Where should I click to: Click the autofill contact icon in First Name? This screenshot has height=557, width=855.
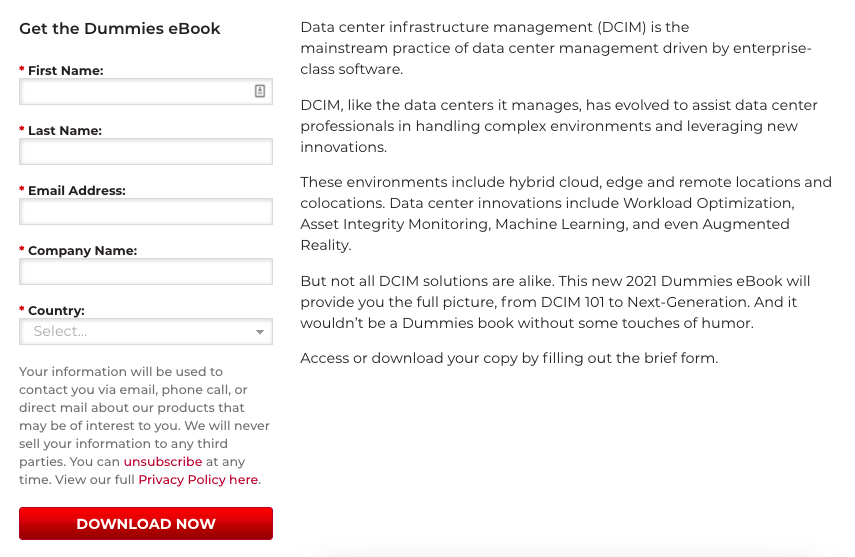point(260,91)
